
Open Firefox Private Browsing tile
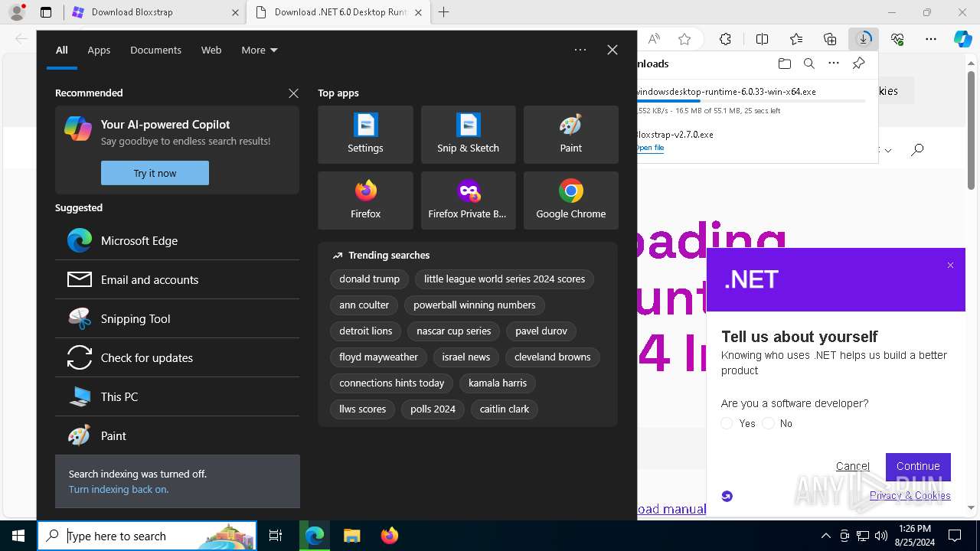tap(468, 201)
